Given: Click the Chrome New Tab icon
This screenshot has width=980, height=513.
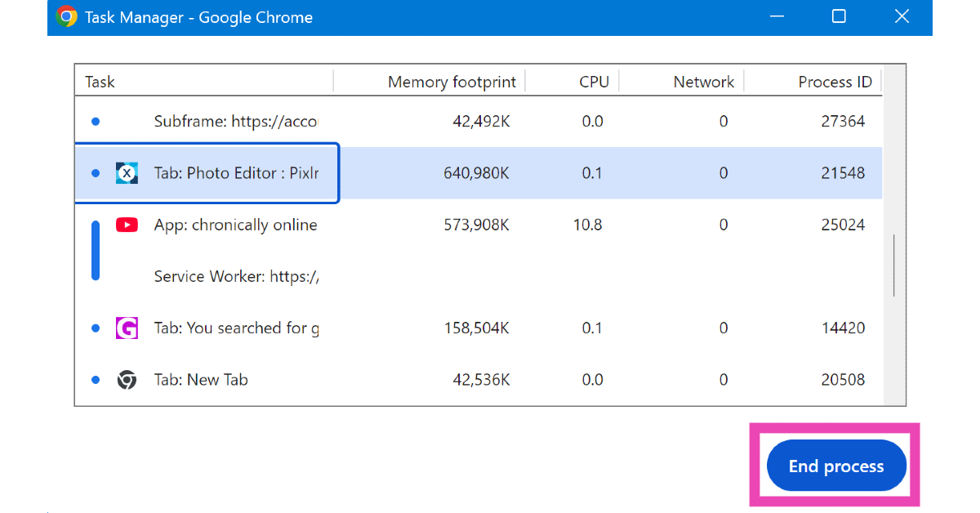Looking at the screenshot, I should pyautogui.click(x=127, y=380).
